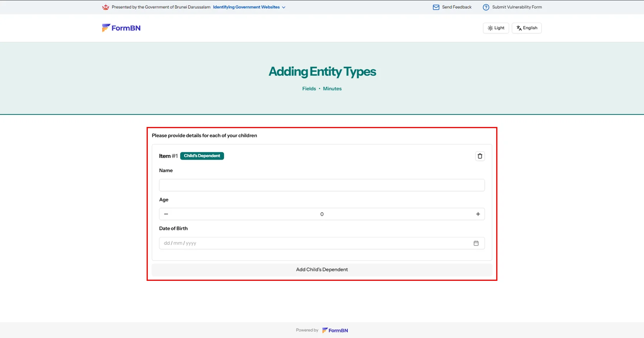Click the Send Feedback envelope icon
This screenshot has height=338, width=644.
[x=436, y=7]
